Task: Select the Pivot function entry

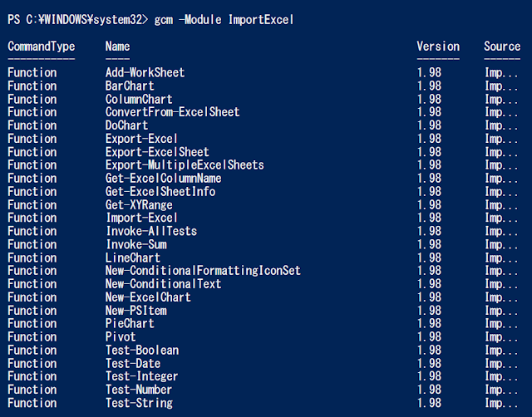Action: (x=121, y=337)
